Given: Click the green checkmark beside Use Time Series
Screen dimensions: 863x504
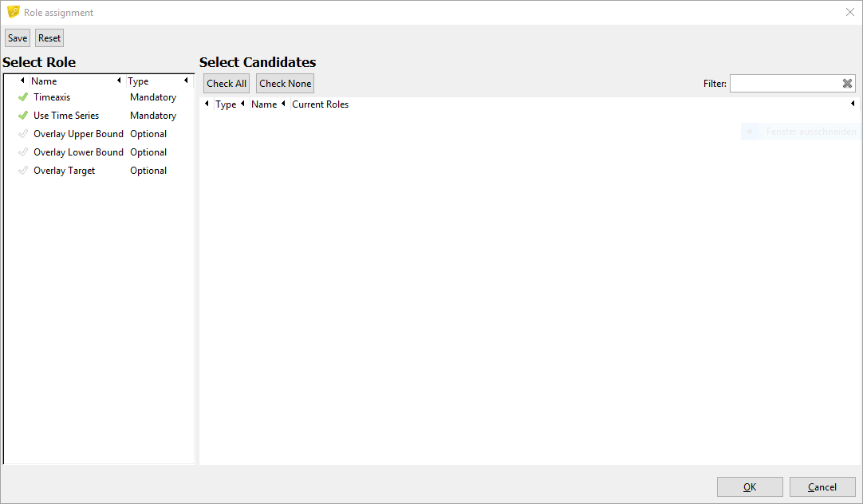Looking at the screenshot, I should (23, 116).
